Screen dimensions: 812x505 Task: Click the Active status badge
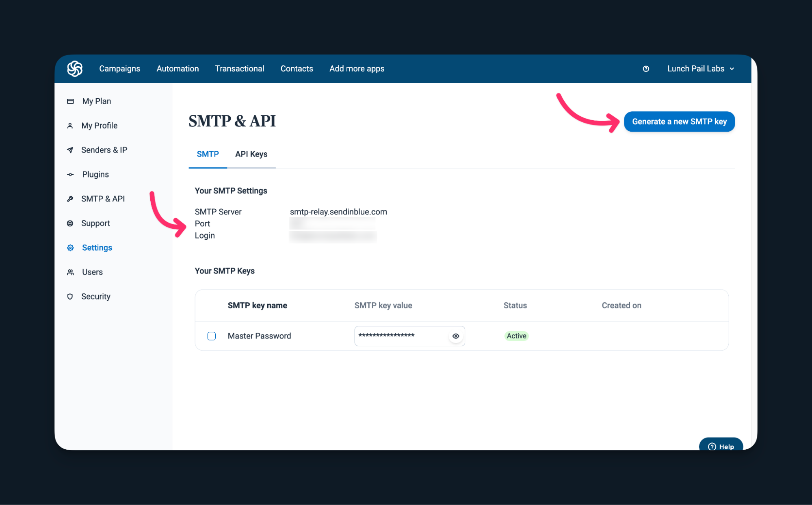pos(516,336)
